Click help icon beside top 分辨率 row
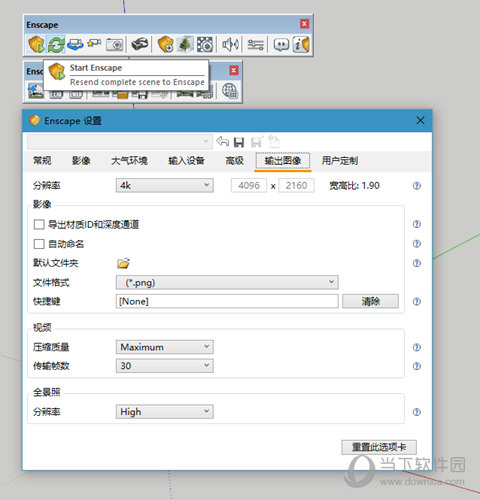 [417, 186]
